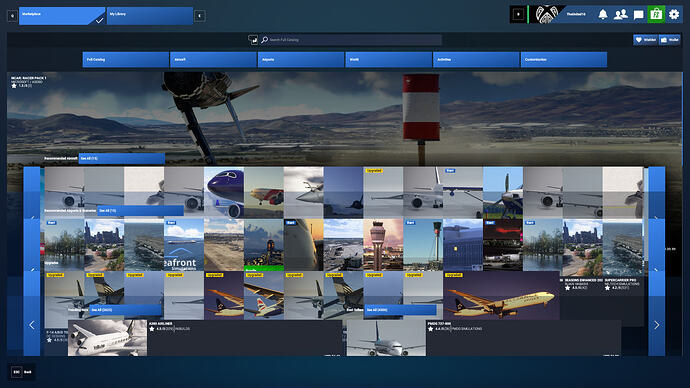Click See All for Recommended Airports & Scenery
This screenshot has height=388, width=690.
tap(140, 211)
